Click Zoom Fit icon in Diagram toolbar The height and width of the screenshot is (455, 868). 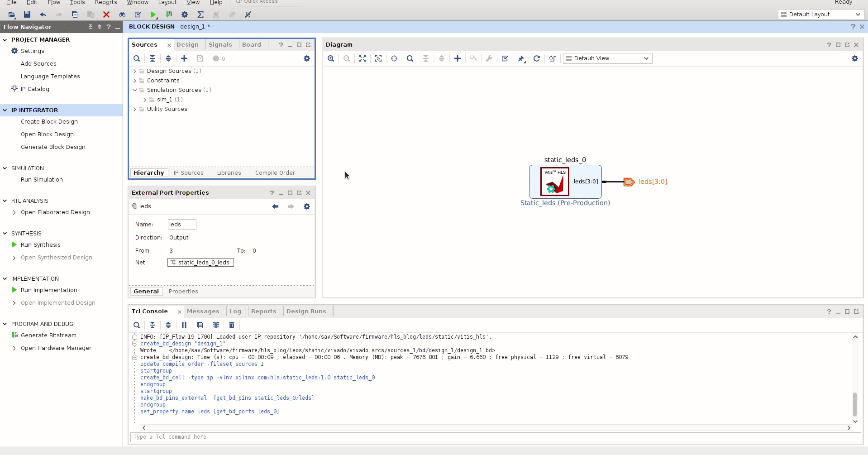[x=362, y=58]
